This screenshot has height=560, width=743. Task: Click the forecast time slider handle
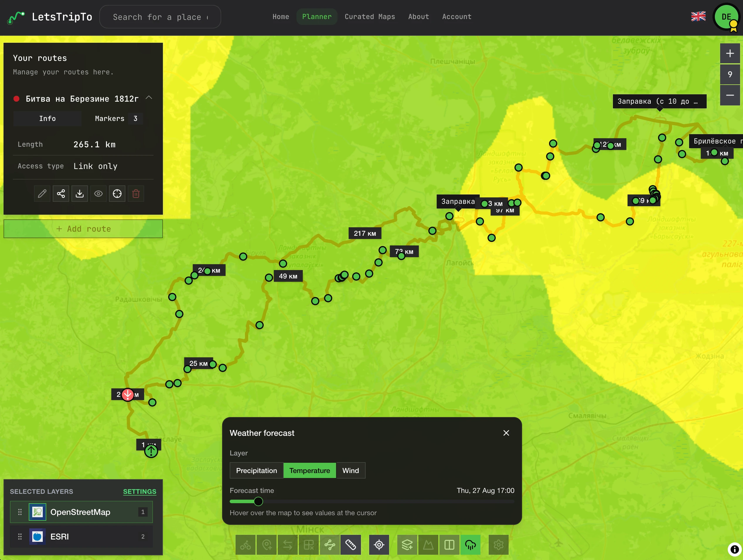(258, 502)
